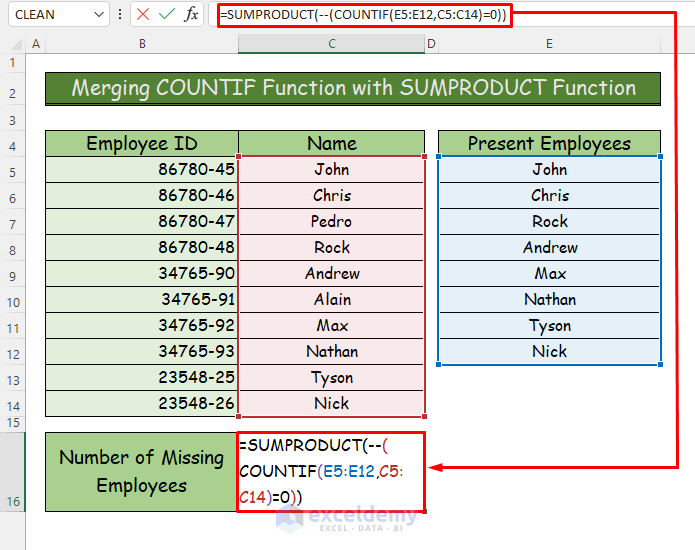Click the 'Name' header cell
This screenshot has height=550, width=695.
(332, 144)
